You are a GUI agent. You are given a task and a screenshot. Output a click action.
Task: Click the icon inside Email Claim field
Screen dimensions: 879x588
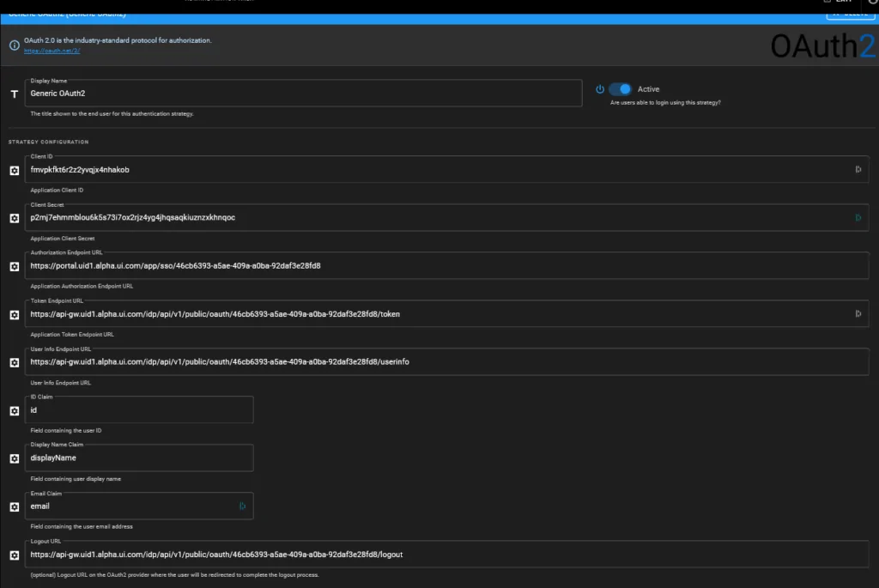(x=242, y=506)
